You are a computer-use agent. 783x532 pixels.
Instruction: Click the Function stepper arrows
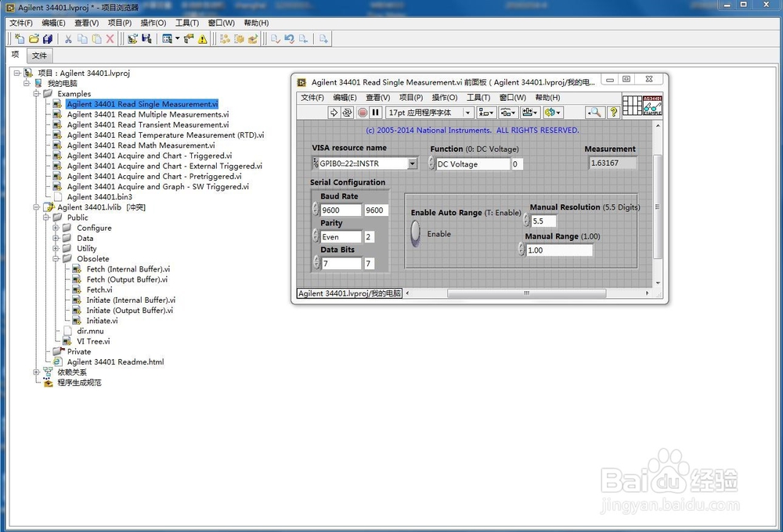tap(431, 164)
